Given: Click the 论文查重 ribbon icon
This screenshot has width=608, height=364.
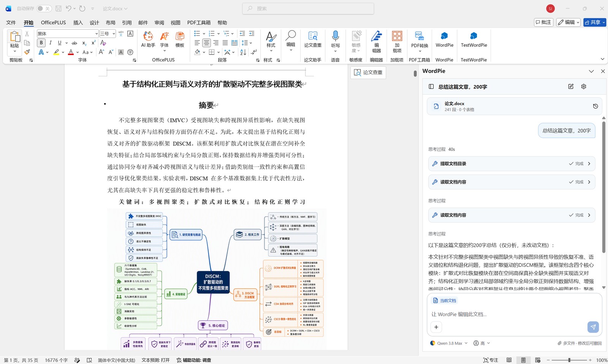Looking at the screenshot, I should click(x=313, y=39).
